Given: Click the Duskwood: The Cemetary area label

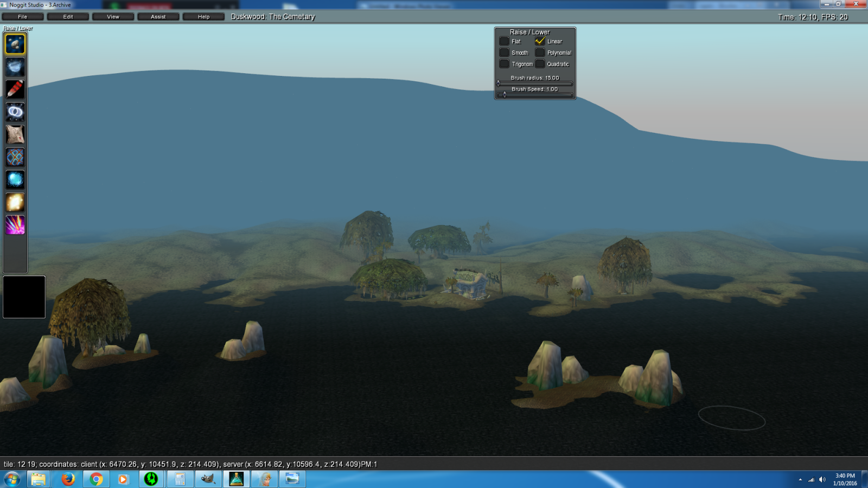Looking at the screenshot, I should (273, 17).
